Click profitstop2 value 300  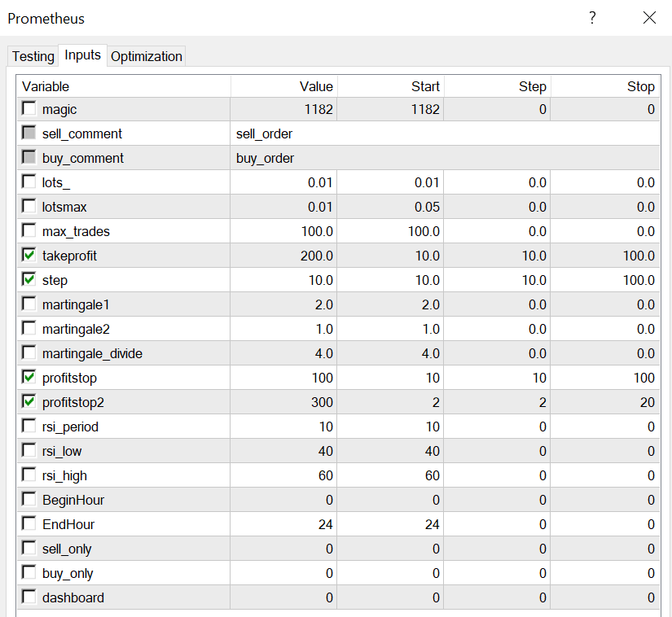[x=283, y=402]
